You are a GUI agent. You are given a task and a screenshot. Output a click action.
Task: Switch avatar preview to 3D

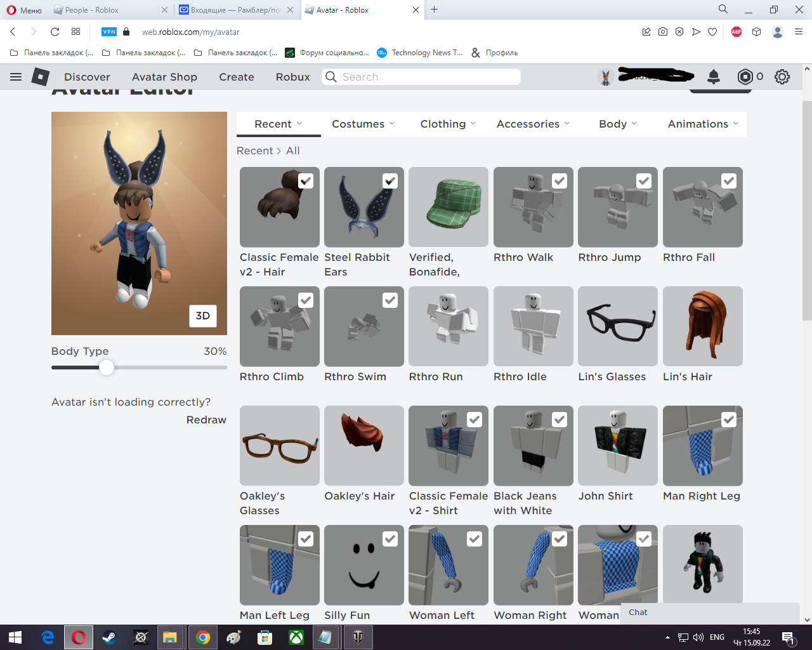coord(203,315)
